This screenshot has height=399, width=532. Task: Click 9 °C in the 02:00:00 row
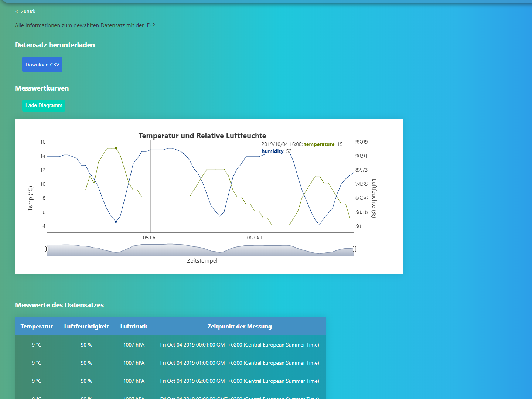point(37,381)
